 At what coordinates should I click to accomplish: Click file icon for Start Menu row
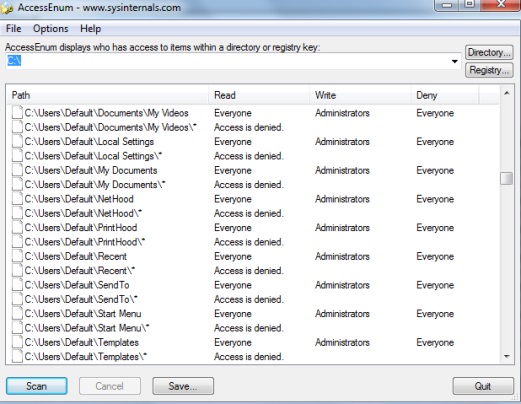point(17,313)
